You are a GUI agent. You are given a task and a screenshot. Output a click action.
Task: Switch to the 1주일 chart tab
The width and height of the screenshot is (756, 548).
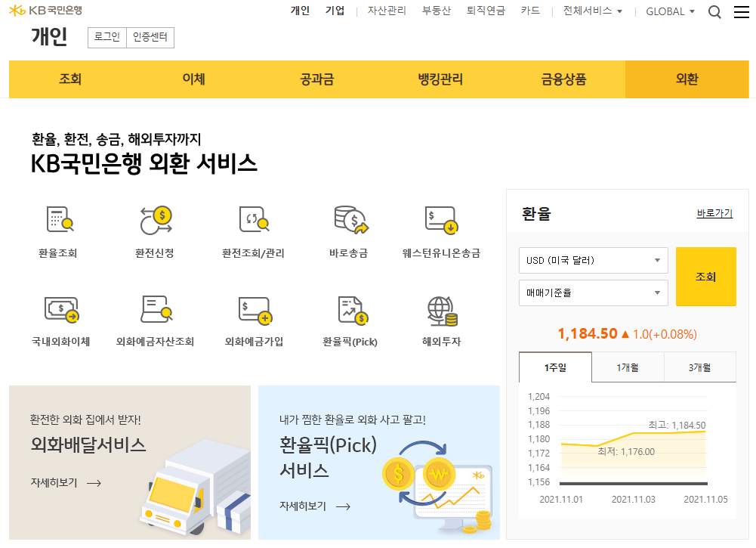555,367
